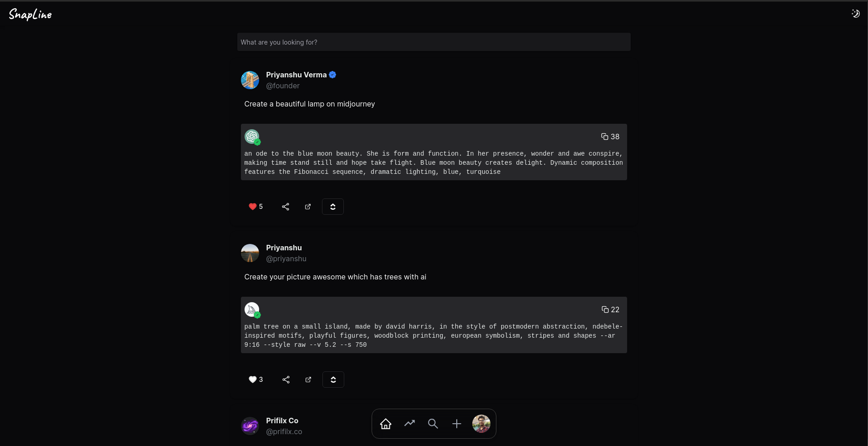868x446 pixels.
Task: Unlike Priyanshu Verma's lamp post
Action: 253,207
